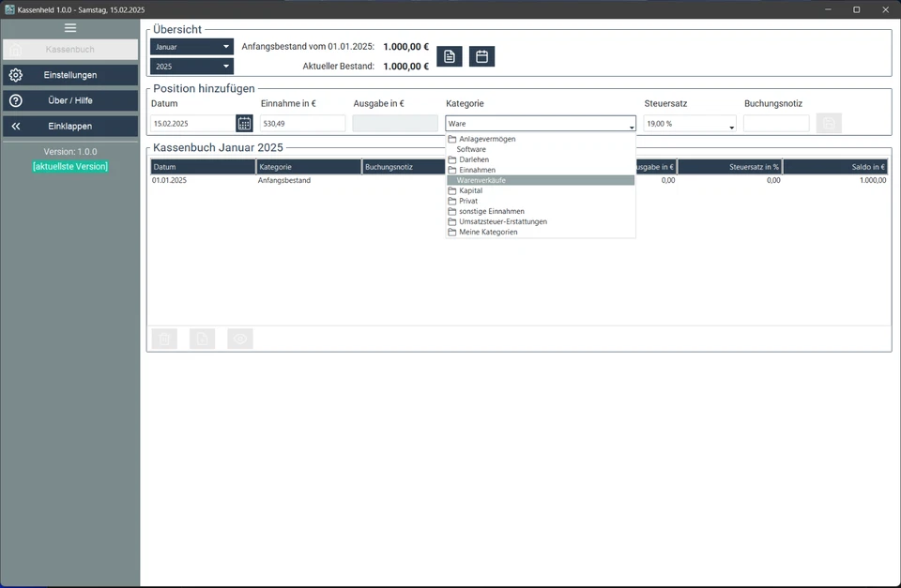Viewport: 901px width, 588px height.
Task: Click Version: 1.0.0 label
Action: coord(70,152)
